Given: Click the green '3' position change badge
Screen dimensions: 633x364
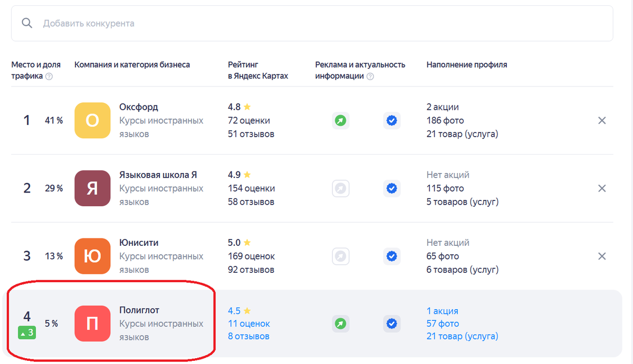Looking at the screenshot, I should click(x=27, y=333).
